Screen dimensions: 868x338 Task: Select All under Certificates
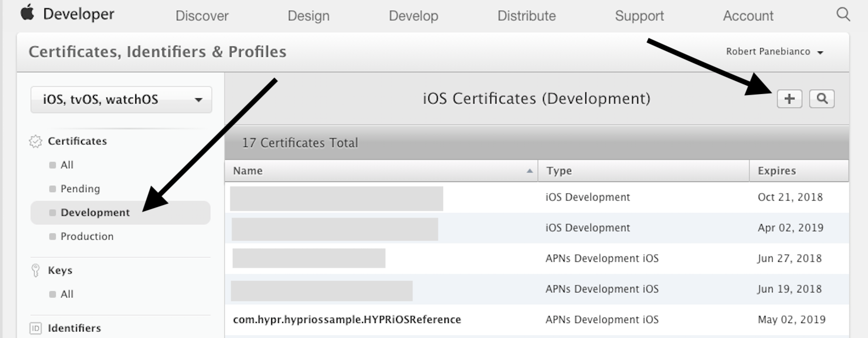click(x=67, y=165)
